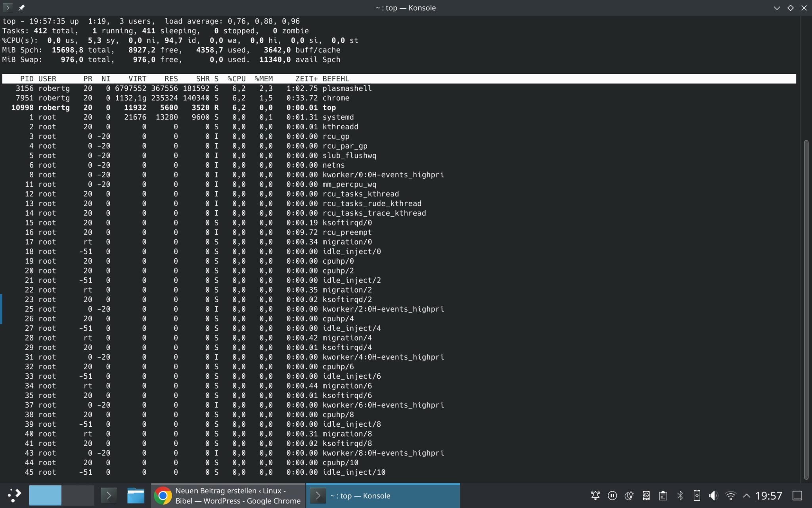Click the Disks & Devices tray icon
This screenshot has height=508, width=812.
[x=646, y=495]
